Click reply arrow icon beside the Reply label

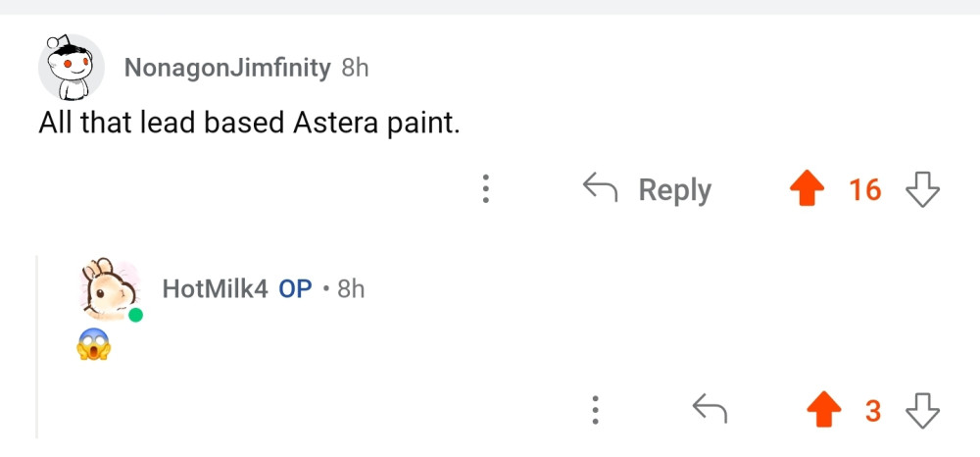600,188
